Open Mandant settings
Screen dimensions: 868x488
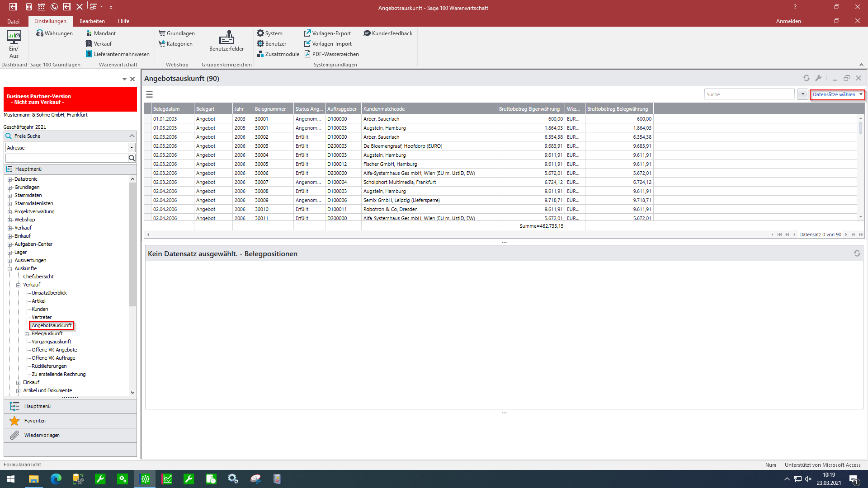coord(101,33)
